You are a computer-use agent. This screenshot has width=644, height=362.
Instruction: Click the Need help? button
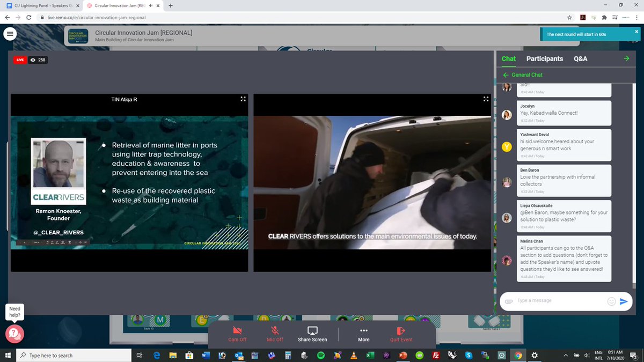pos(14,312)
